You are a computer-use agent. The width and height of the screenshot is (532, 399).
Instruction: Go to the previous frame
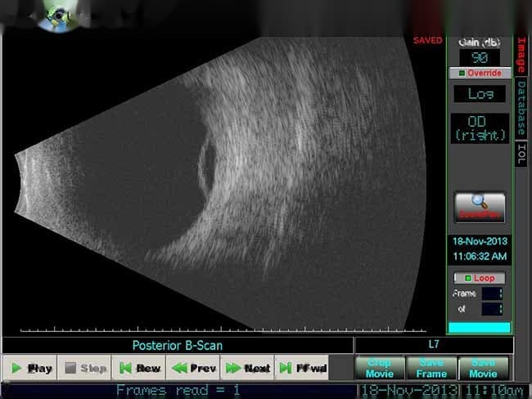click(194, 368)
